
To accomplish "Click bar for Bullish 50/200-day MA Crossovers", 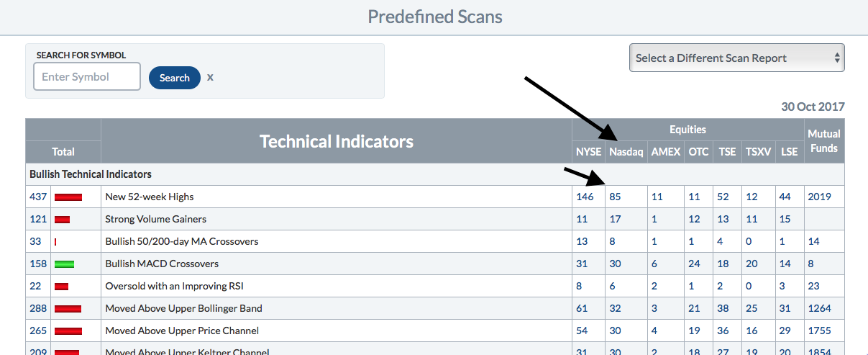I will (55, 241).
